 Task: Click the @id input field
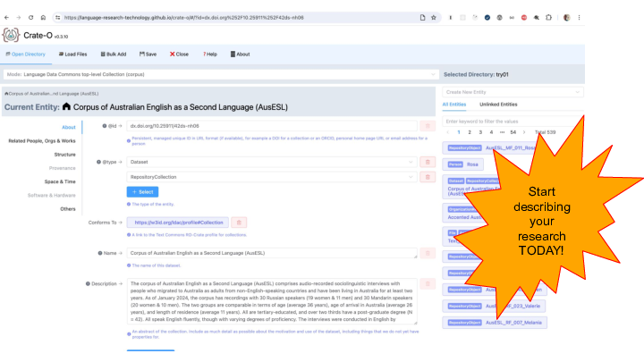tap(272, 126)
